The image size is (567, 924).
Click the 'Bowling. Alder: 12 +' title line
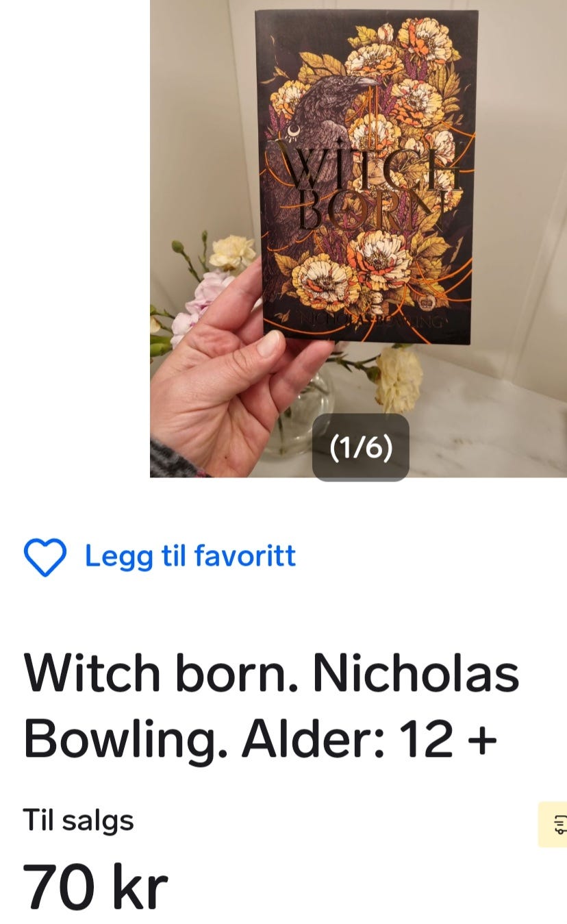pyautogui.click(x=260, y=738)
